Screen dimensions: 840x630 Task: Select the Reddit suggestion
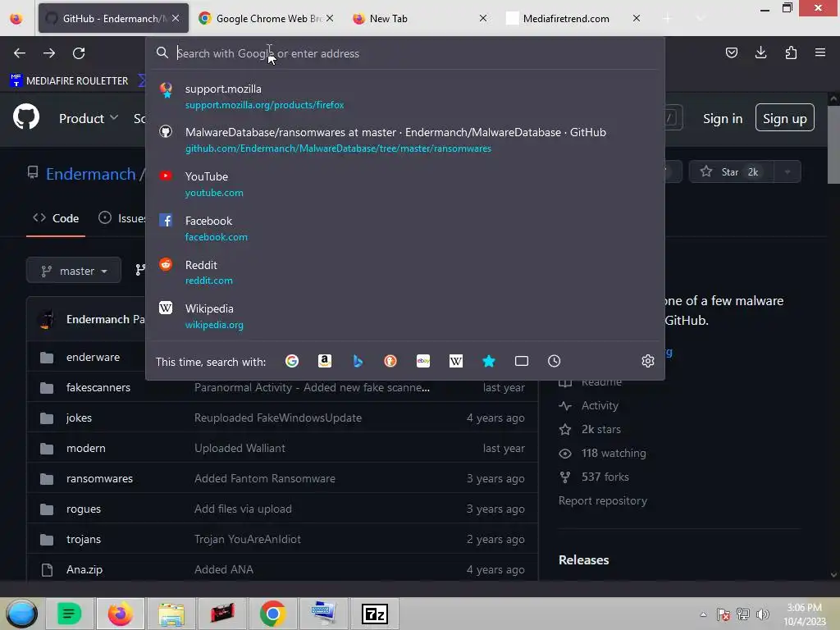coord(405,272)
